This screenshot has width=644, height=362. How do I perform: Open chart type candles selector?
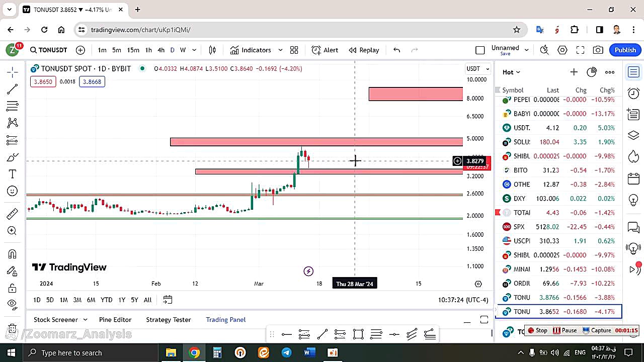tap(212, 50)
